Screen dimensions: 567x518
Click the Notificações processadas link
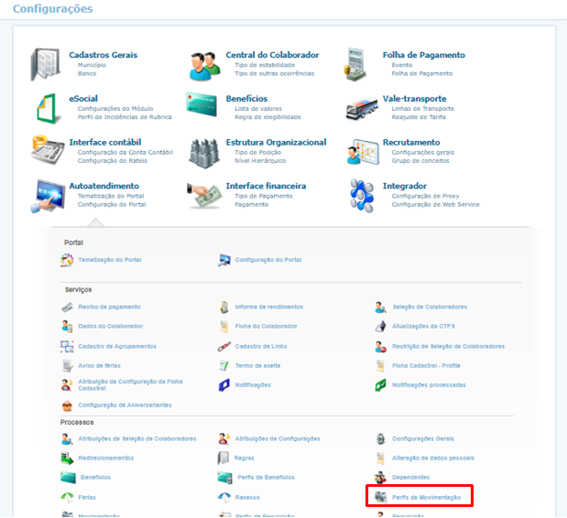[429, 385]
